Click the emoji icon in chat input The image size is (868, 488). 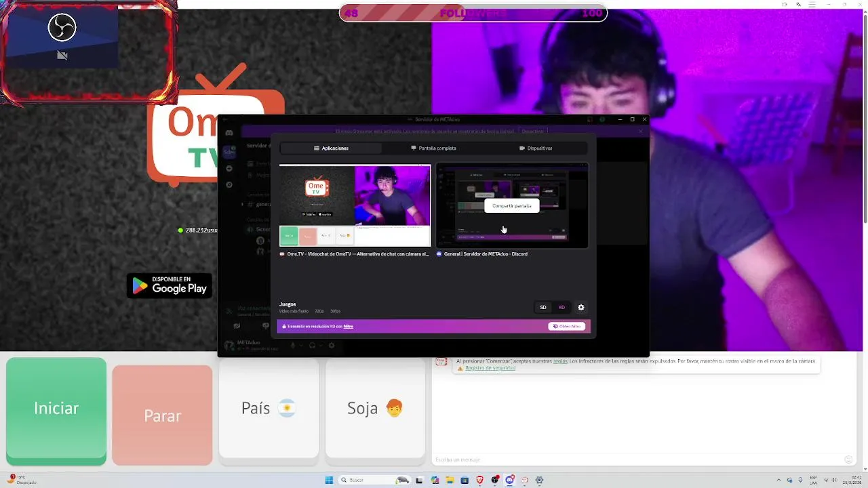[848, 460]
